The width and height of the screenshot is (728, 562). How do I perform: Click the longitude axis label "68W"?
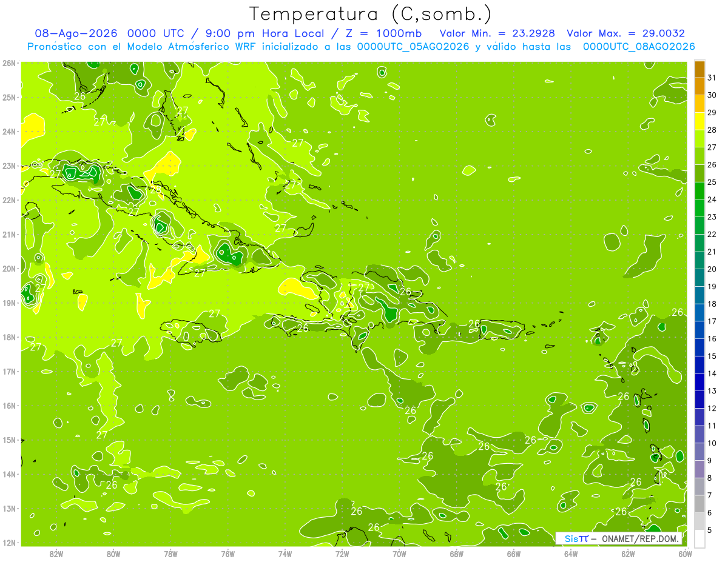(x=457, y=554)
